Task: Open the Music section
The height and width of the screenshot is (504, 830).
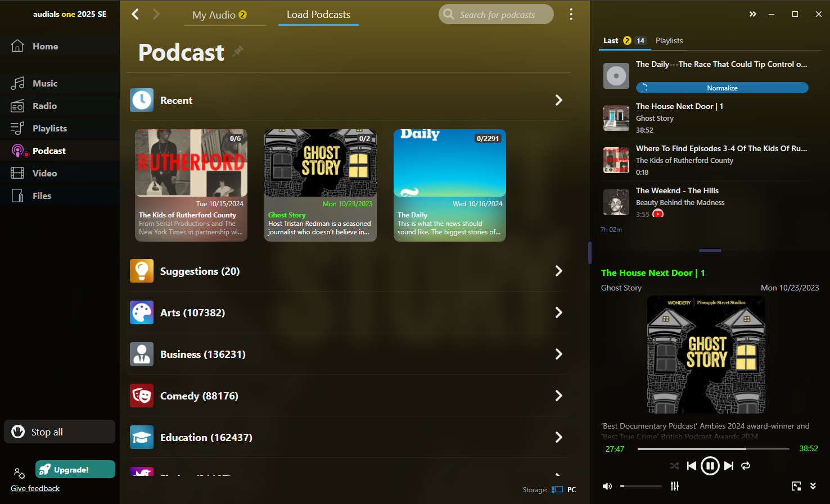Action: (60, 83)
